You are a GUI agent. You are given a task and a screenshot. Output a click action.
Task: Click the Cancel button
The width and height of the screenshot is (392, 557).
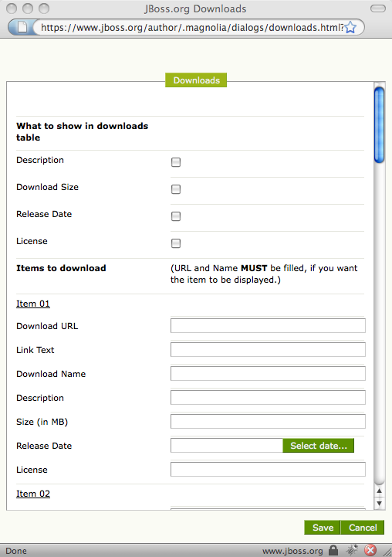pyautogui.click(x=363, y=528)
